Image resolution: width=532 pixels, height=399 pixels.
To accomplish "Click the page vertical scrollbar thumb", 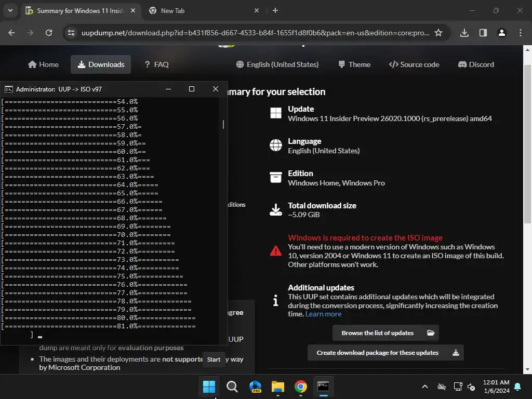I will point(527,144).
